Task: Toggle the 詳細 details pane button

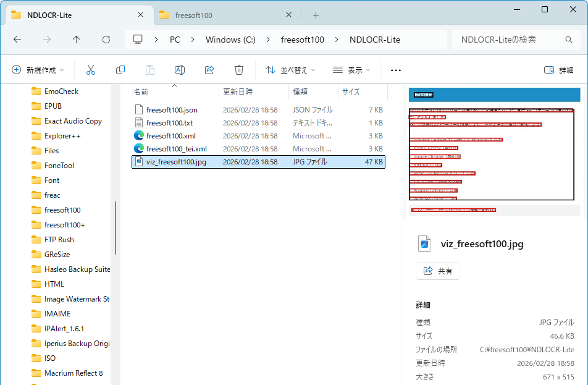Action: [x=558, y=70]
